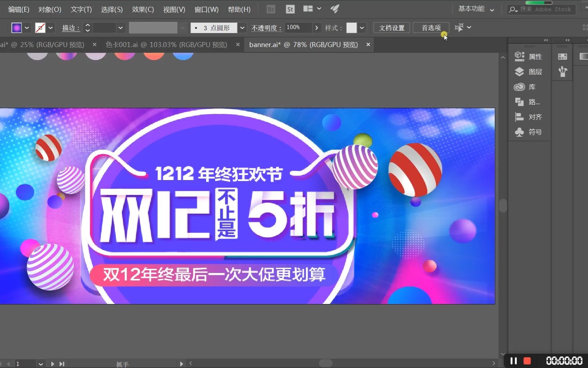
Task: Open the 效果(C) menu
Action: (143, 9)
